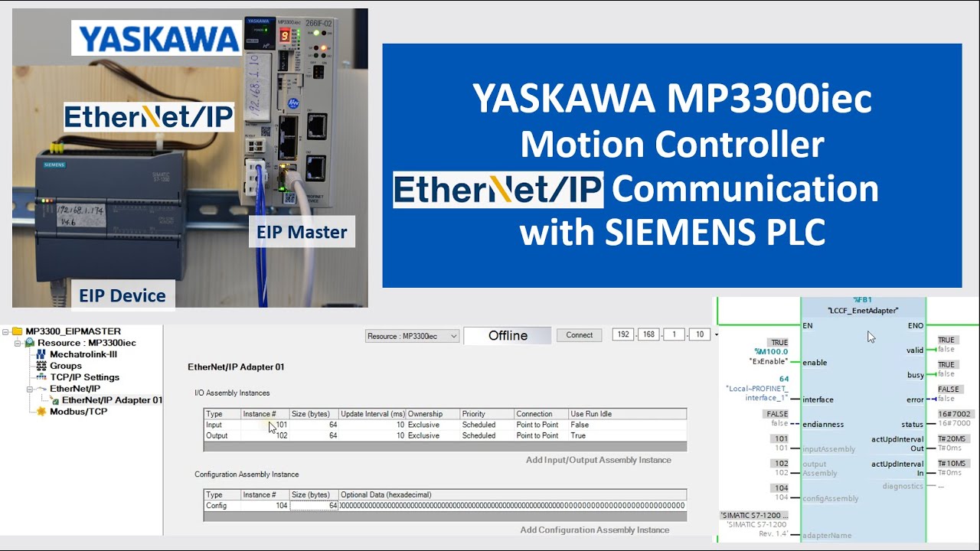This screenshot has height=551, width=980.
Task: Click the EIP Master label on photo
Action: coord(302,232)
